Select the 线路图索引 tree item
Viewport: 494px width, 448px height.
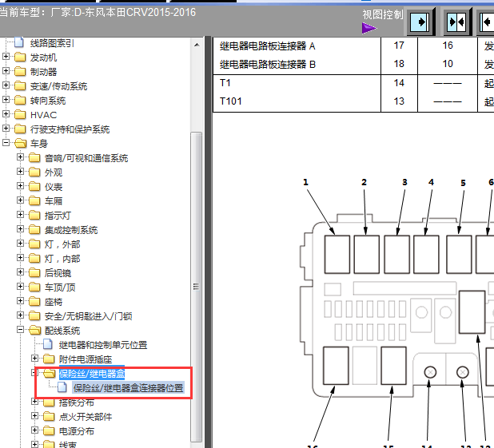52,43
